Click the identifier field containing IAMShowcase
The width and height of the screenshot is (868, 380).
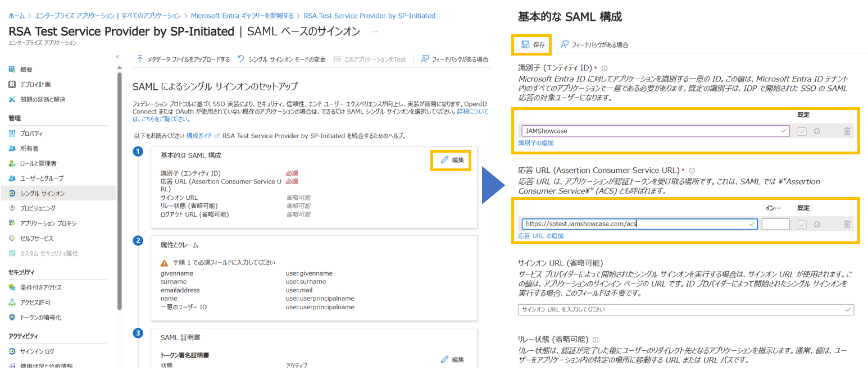coord(655,131)
